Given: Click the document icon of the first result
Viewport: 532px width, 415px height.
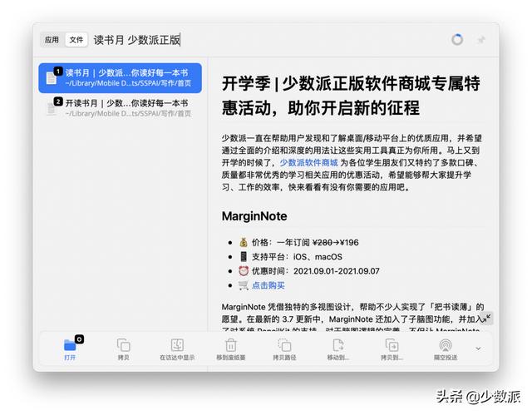Looking at the screenshot, I should [52, 77].
